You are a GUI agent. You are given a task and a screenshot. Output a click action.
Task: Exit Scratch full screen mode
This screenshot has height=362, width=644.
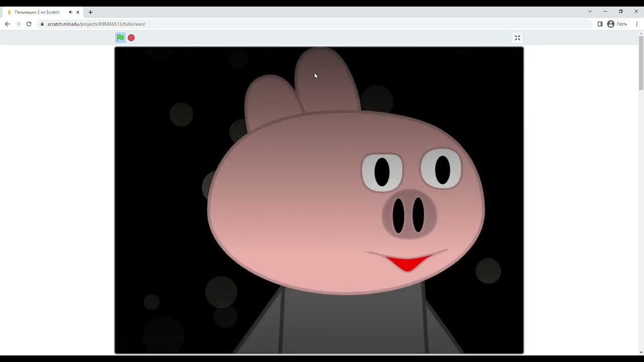pyautogui.click(x=517, y=38)
